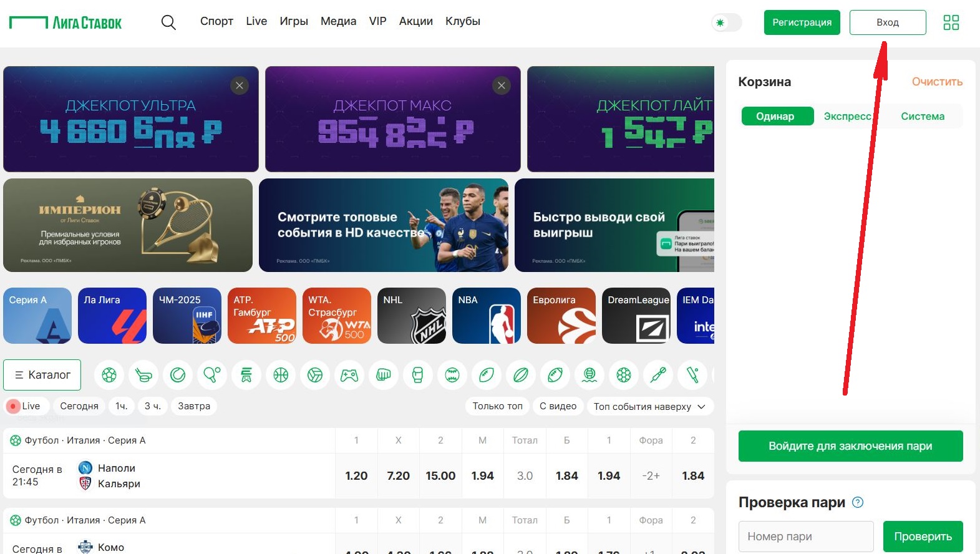Viewport: 980px width, 554px height.
Task: Open the Игры menu item
Action: (294, 21)
